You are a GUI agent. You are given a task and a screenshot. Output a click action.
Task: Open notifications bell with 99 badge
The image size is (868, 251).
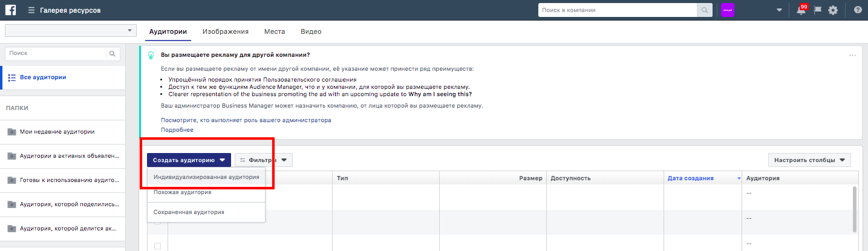click(x=801, y=10)
